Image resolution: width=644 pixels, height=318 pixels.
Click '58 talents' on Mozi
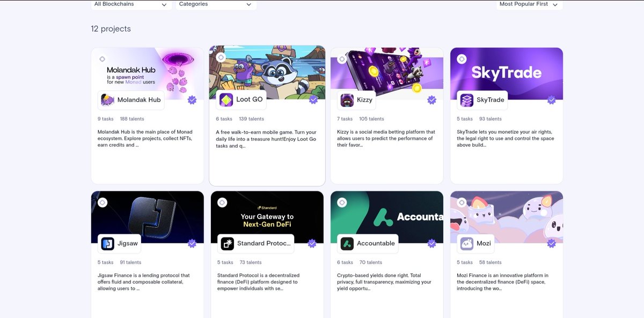[x=491, y=262]
